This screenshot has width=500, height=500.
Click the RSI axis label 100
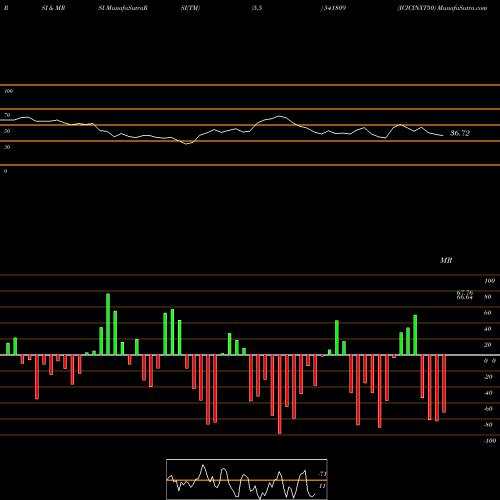point(8,91)
